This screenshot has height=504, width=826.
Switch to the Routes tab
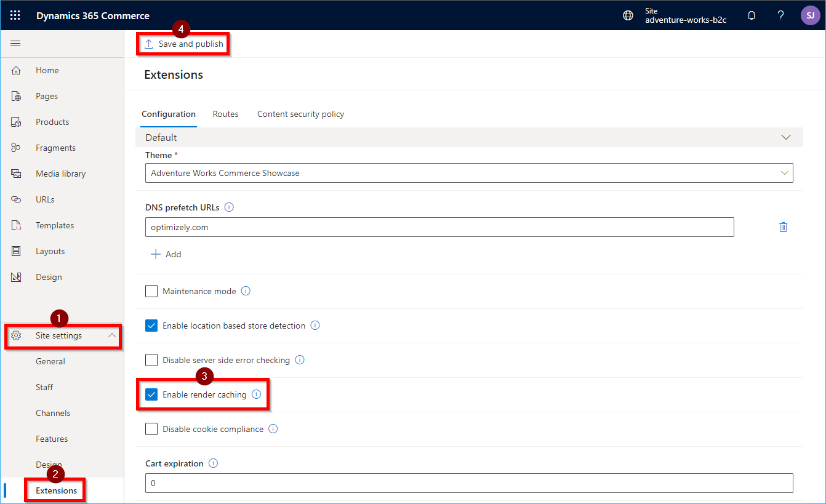point(225,114)
